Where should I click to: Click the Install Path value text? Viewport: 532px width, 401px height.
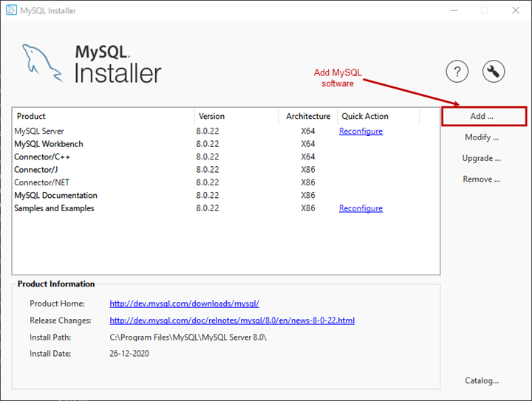click(188, 337)
